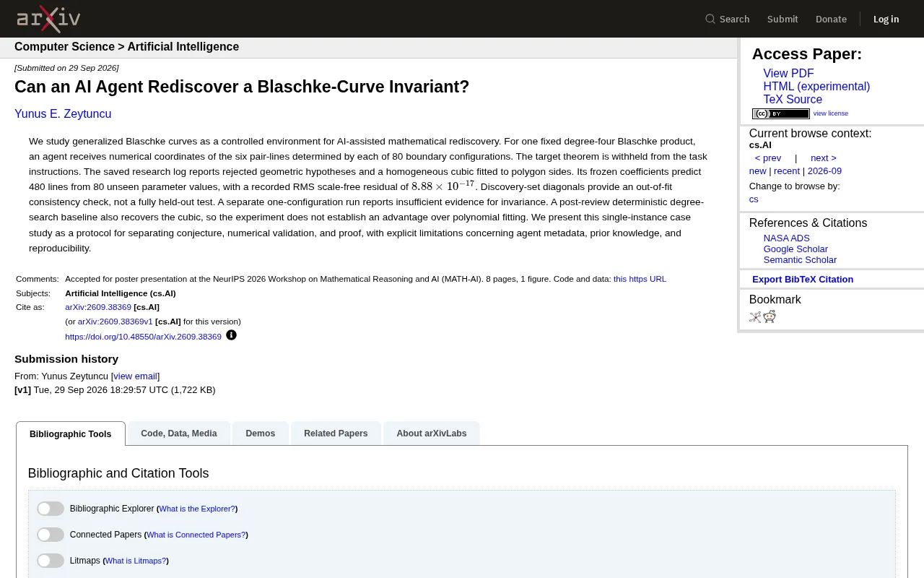Viewport: 924px width, 578px height.
Task: Open Google Scholar citations link
Action: click(x=796, y=249)
